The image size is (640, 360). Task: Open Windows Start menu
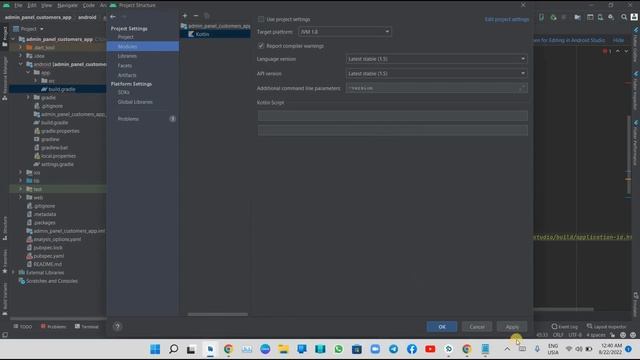pyautogui.click(x=155, y=349)
